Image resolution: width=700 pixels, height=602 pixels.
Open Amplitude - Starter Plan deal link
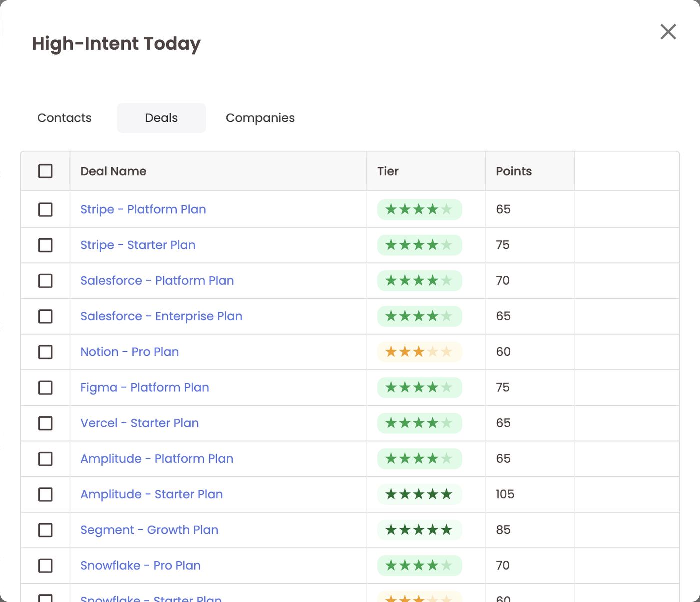click(152, 494)
